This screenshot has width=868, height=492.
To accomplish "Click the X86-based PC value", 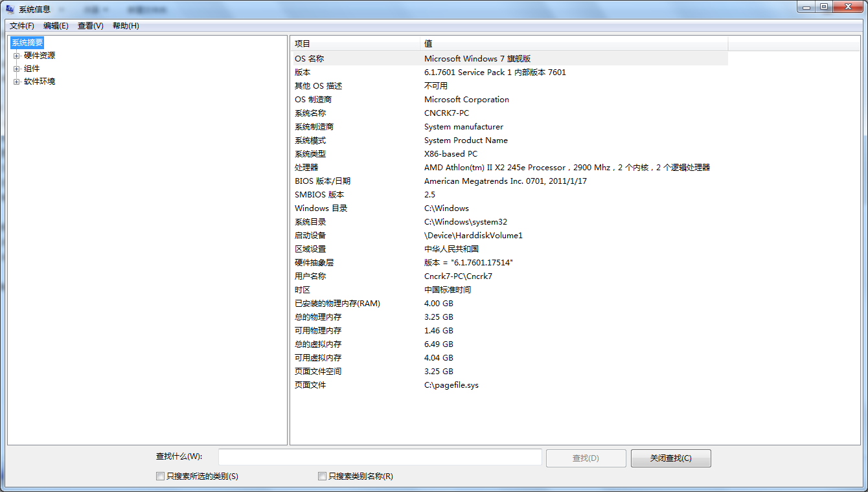I will pyautogui.click(x=451, y=154).
